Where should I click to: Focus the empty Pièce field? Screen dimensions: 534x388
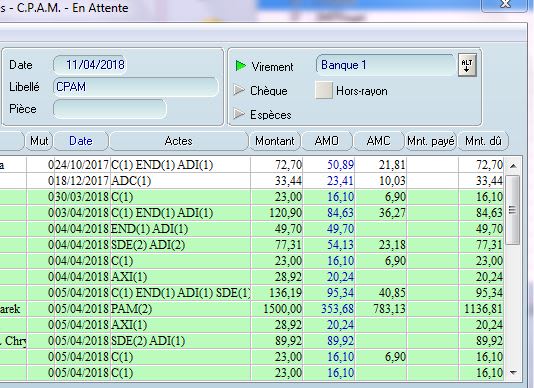(110, 109)
